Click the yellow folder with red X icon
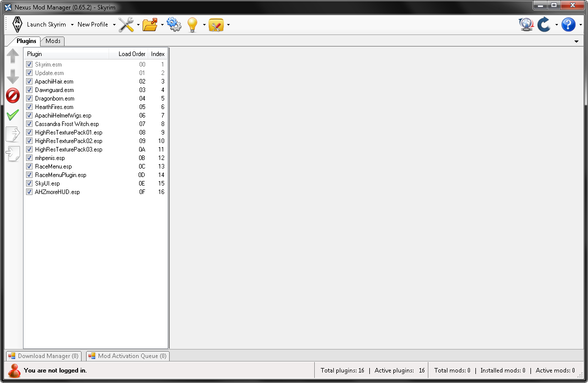This screenshot has height=383, width=588. click(216, 24)
